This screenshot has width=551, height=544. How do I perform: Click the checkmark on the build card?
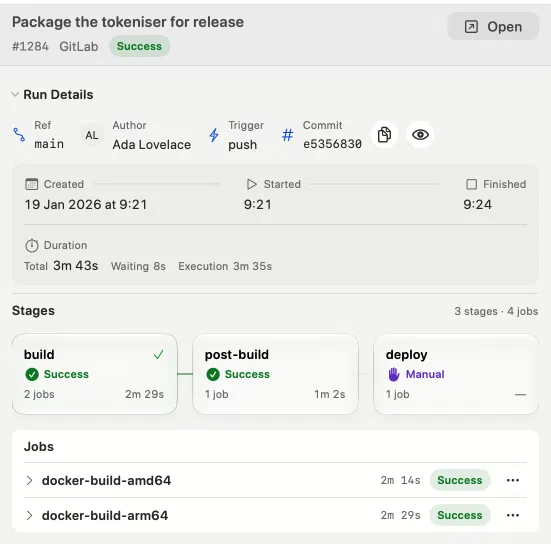coord(158,355)
